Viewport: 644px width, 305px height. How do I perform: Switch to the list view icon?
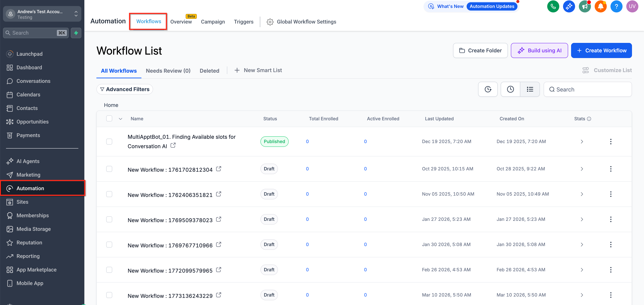530,89
